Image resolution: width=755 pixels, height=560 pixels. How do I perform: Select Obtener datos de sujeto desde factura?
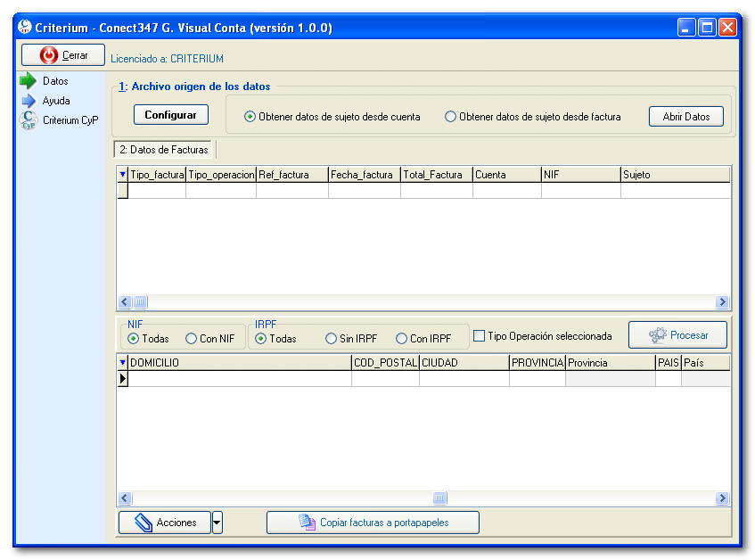(450, 117)
